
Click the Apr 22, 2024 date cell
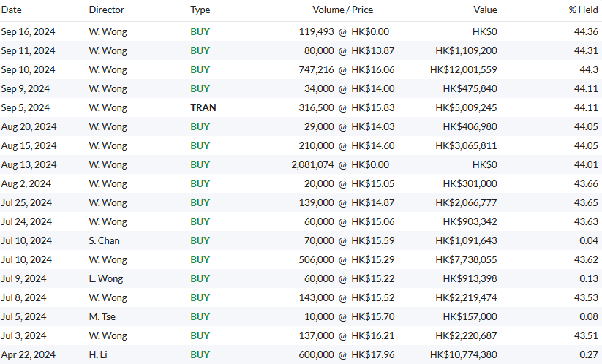pos(27,354)
